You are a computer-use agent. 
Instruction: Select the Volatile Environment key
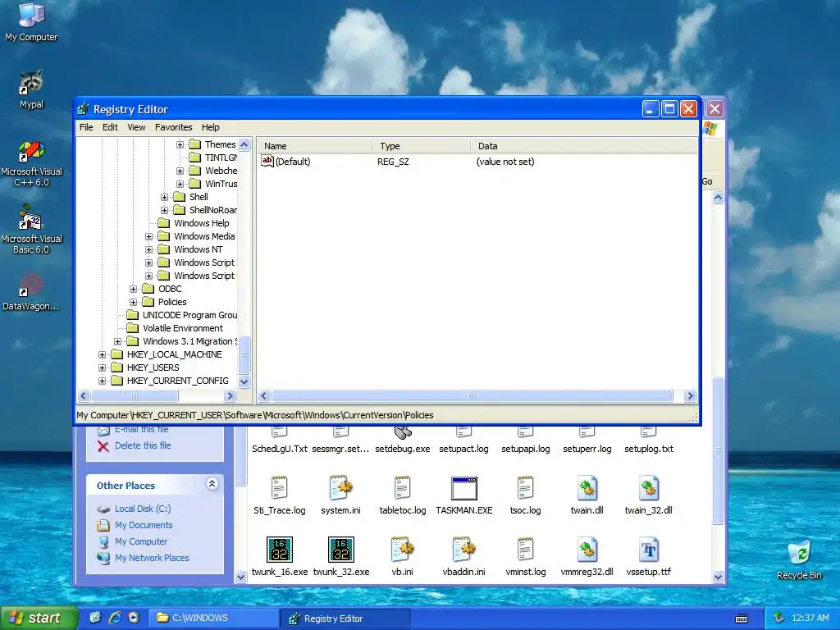(183, 328)
